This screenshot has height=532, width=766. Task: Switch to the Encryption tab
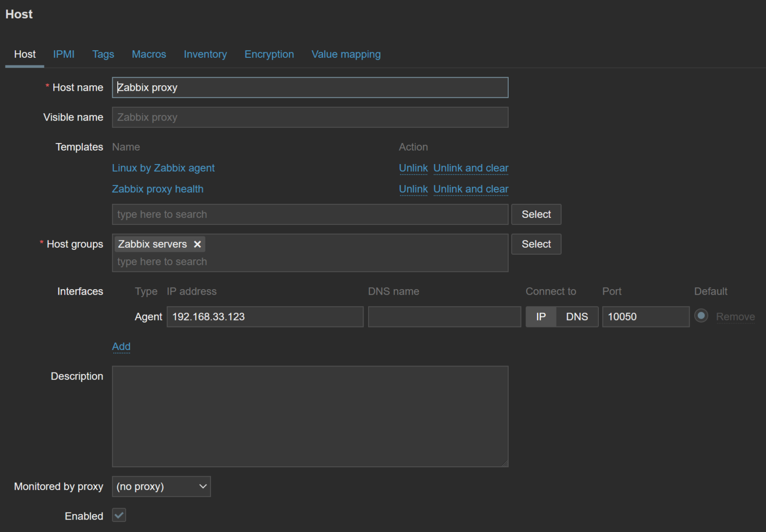pos(269,54)
